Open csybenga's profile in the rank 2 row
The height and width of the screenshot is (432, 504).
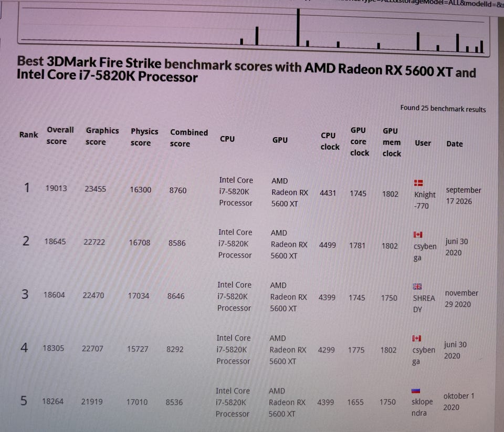click(x=425, y=252)
